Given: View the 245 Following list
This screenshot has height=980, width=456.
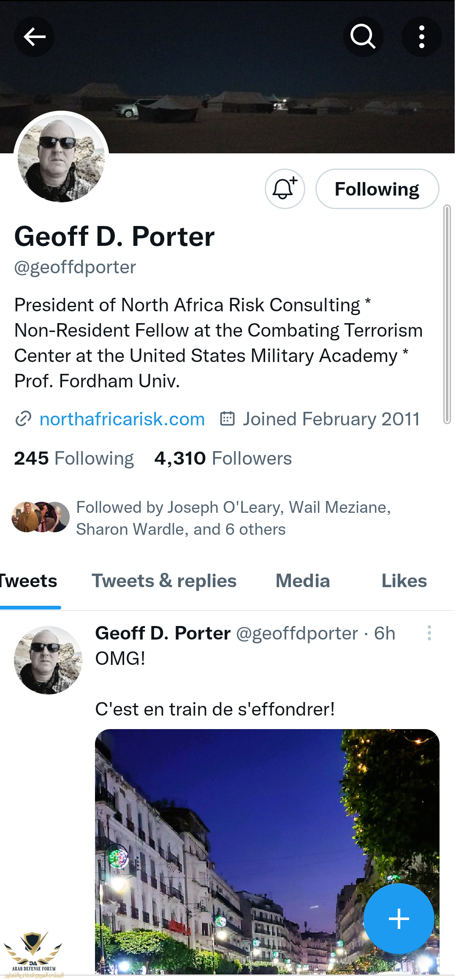Looking at the screenshot, I should coord(74,458).
